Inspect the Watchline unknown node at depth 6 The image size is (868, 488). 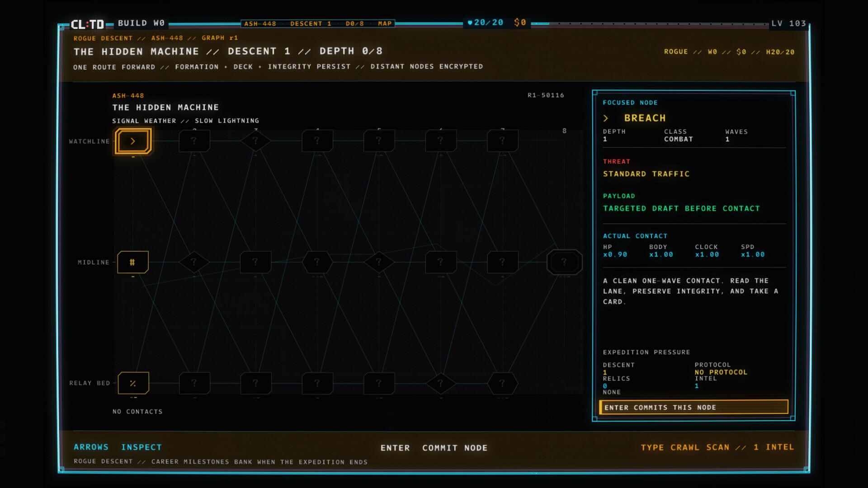[x=440, y=141]
